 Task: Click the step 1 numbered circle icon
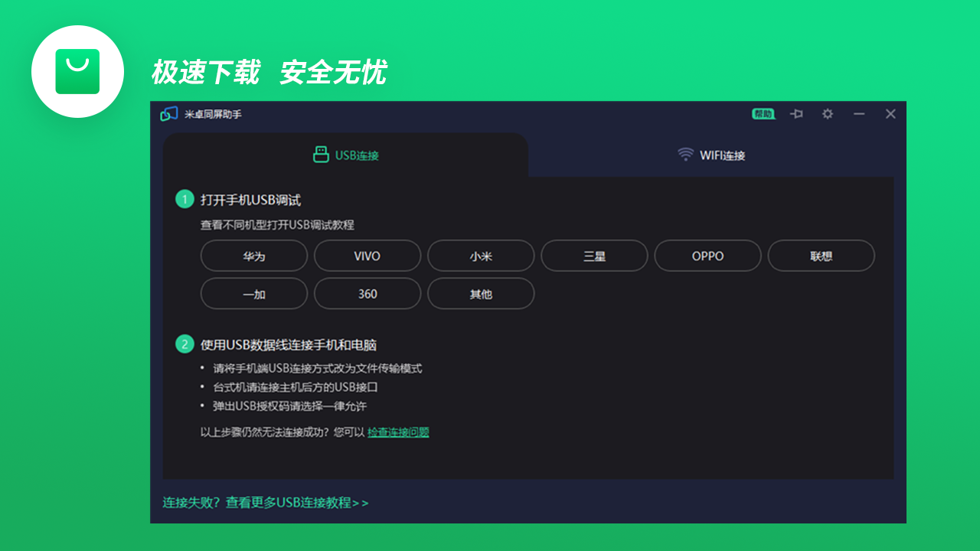185,199
